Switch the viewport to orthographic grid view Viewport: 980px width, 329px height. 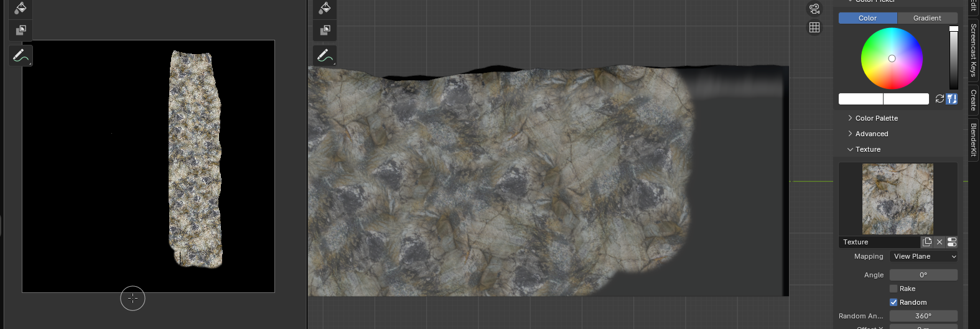pyautogui.click(x=814, y=27)
